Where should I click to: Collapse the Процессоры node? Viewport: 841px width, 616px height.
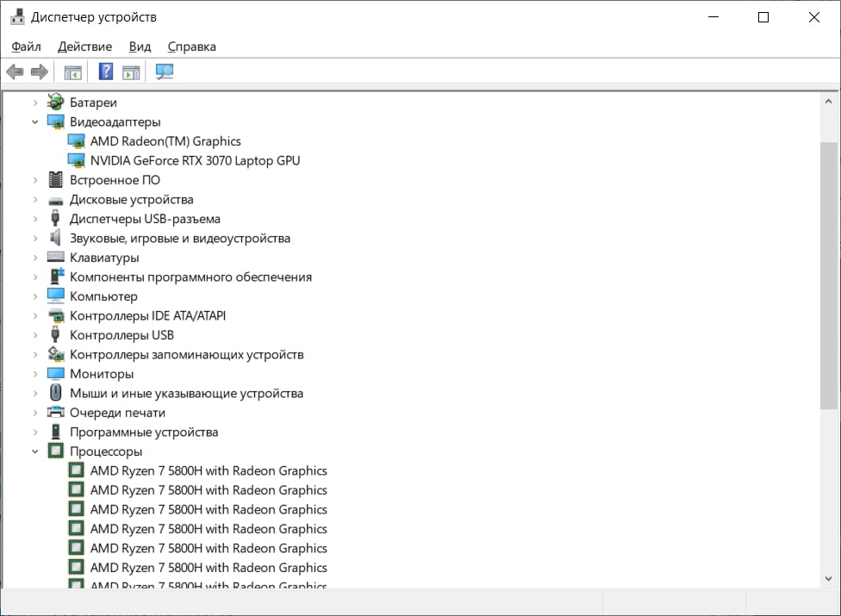34,451
